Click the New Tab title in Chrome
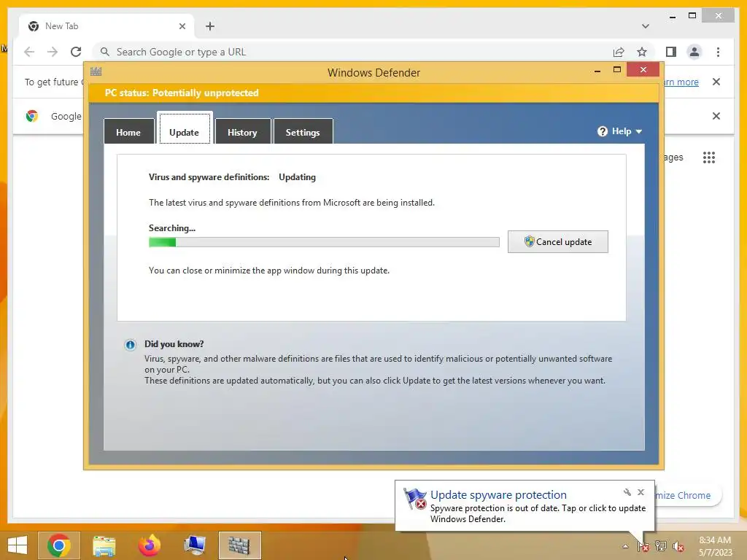 pos(61,26)
